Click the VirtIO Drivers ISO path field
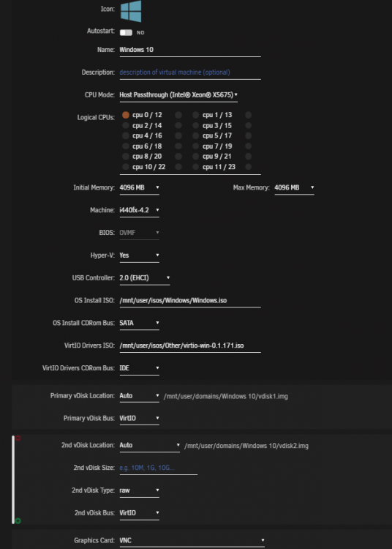The width and height of the screenshot is (392, 549). (190, 346)
